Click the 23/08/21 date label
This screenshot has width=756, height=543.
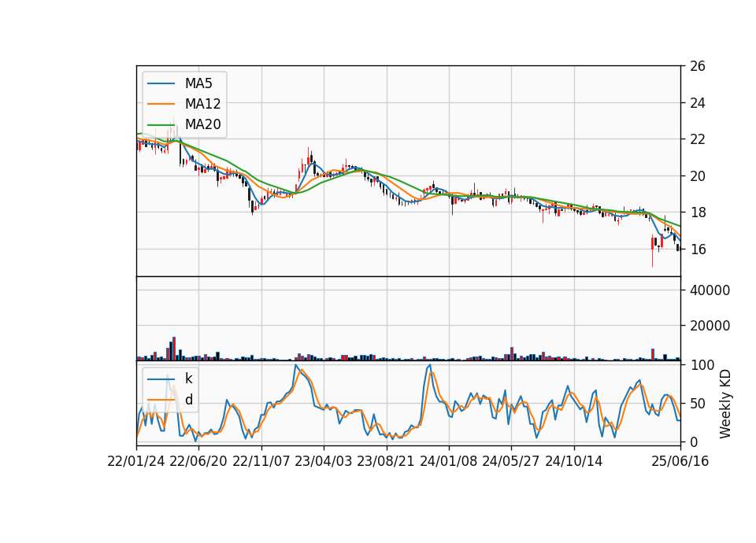click(x=386, y=461)
